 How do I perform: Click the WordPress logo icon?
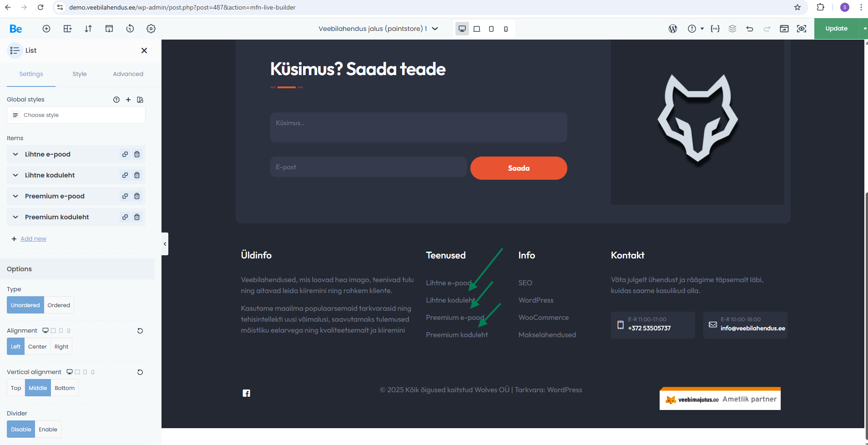tap(673, 28)
